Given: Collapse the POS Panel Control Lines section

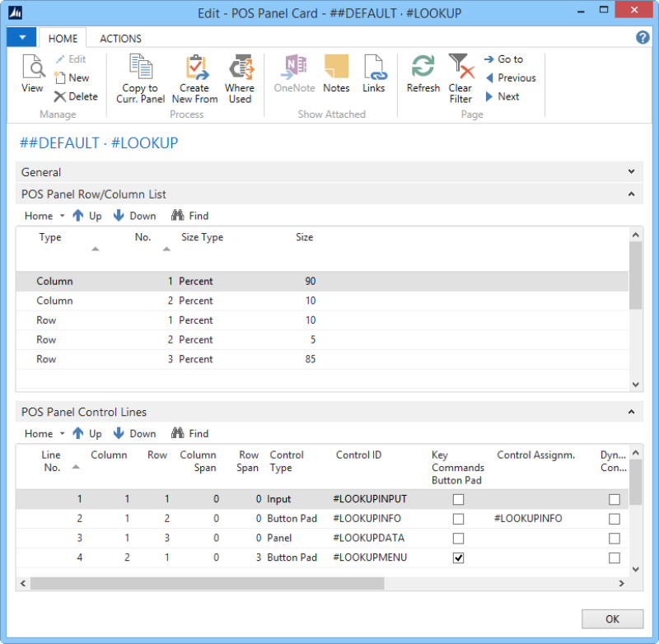Looking at the screenshot, I should pyautogui.click(x=631, y=411).
